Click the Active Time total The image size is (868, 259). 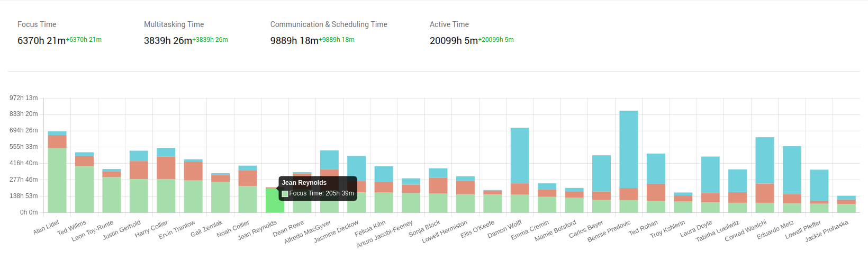(454, 41)
